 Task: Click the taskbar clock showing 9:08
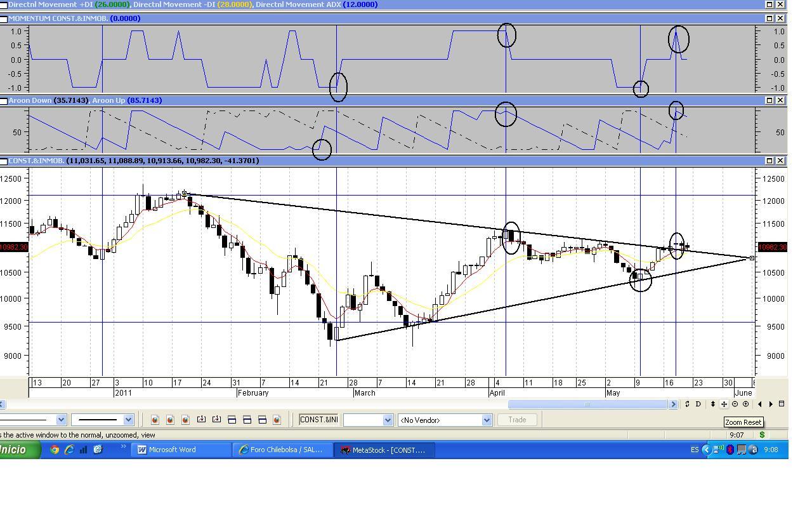pyautogui.click(x=771, y=450)
